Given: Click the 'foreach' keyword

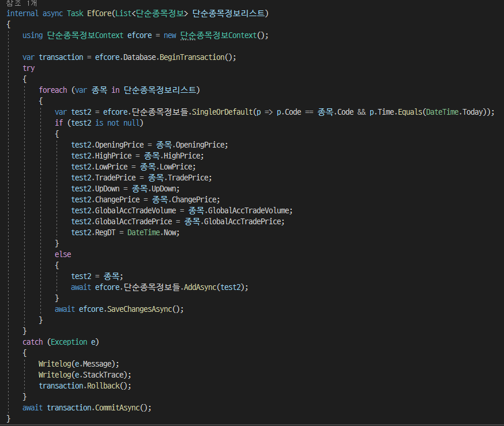Looking at the screenshot, I should click(53, 90).
